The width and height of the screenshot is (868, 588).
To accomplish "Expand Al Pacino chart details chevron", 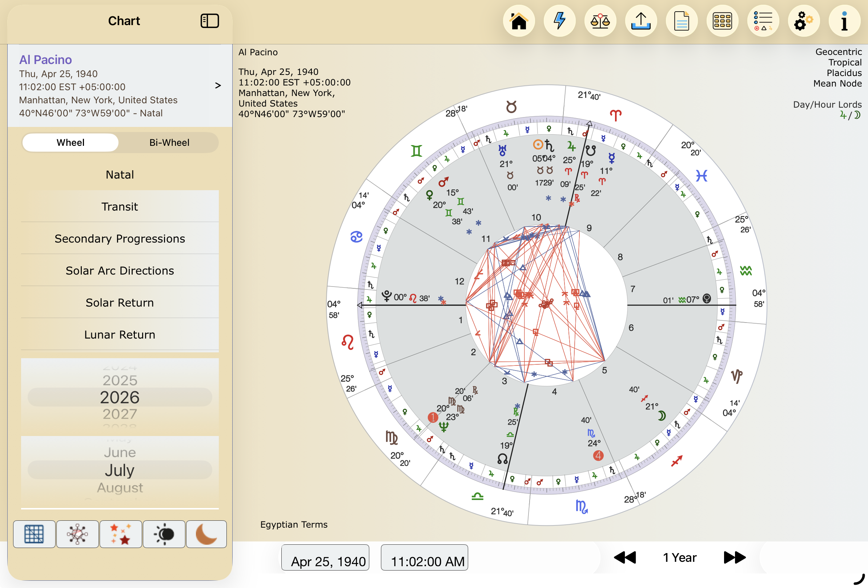I will click(218, 85).
